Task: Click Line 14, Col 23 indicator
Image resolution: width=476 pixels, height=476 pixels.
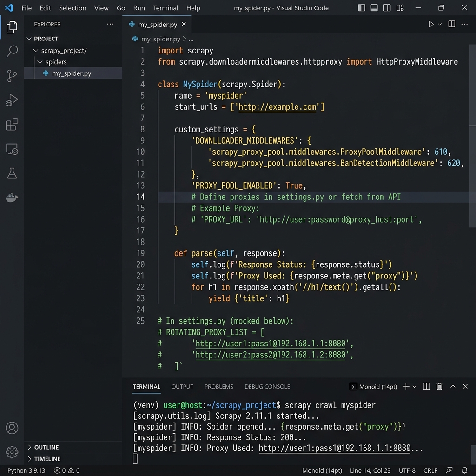Action: click(x=370, y=470)
